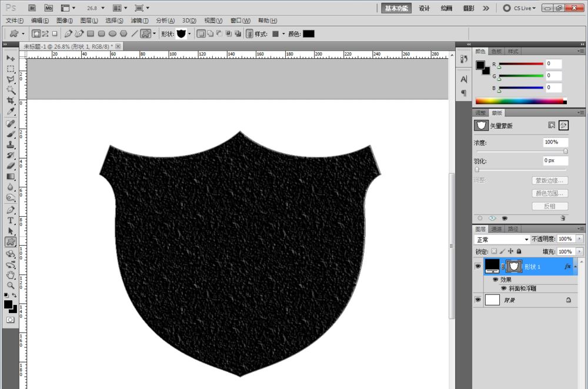
Task: Click the 浓度 density slider
Action: tap(521, 152)
